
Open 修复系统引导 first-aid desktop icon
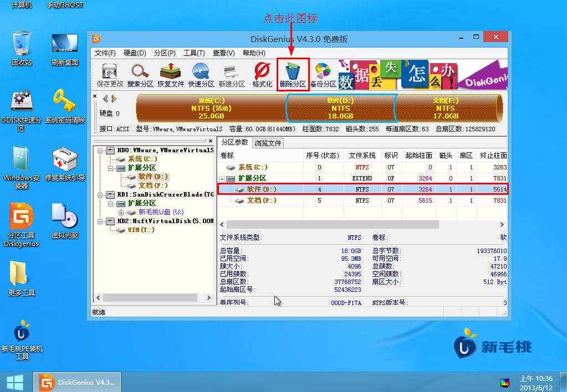65,164
